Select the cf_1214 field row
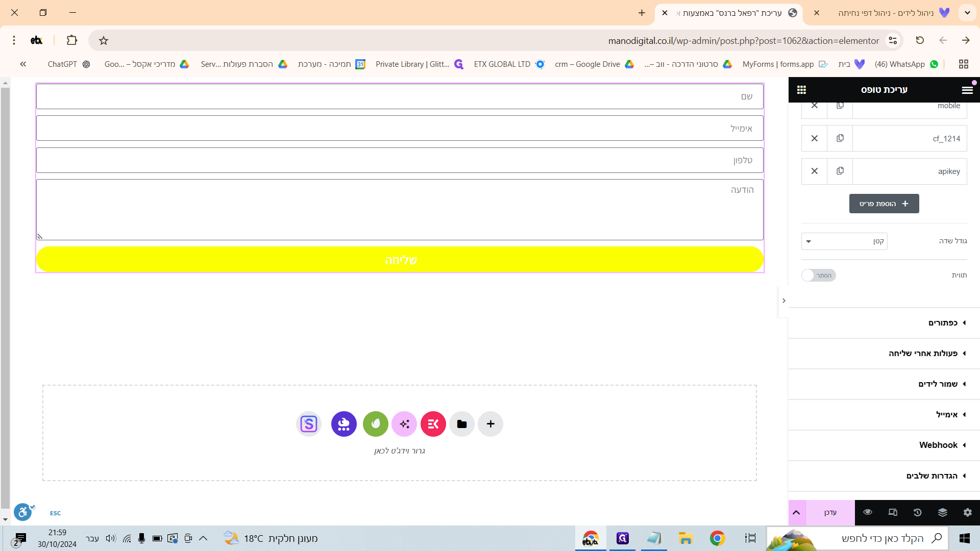The height and width of the screenshot is (551, 980). click(910, 139)
